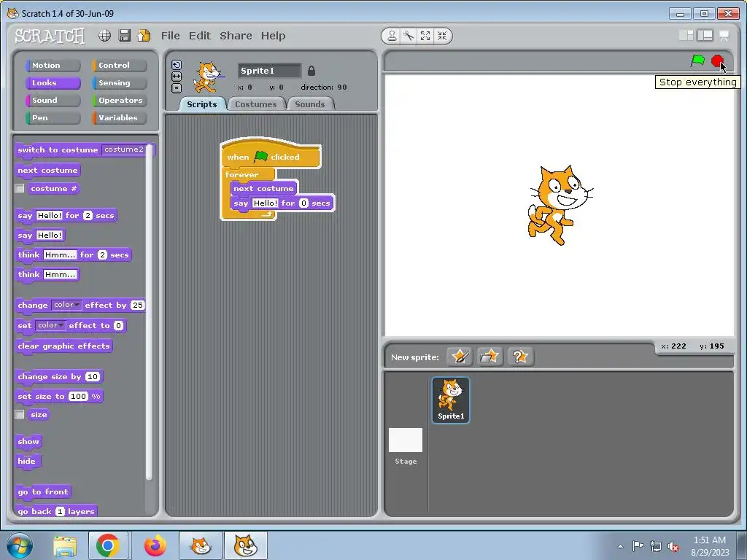This screenshot has width=747, height=560.
Task: Select Sprite1 thumbnail in sprite list
Action: click(451, 400)
